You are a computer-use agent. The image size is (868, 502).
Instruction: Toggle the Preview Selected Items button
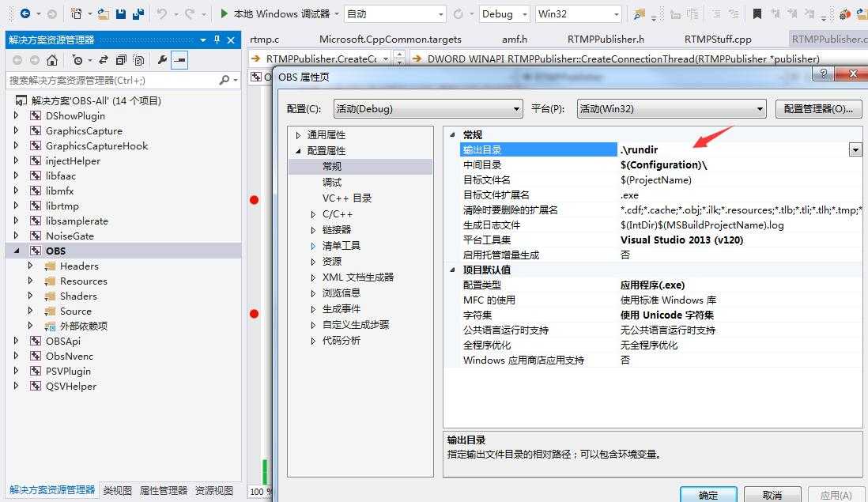(179, 60)
